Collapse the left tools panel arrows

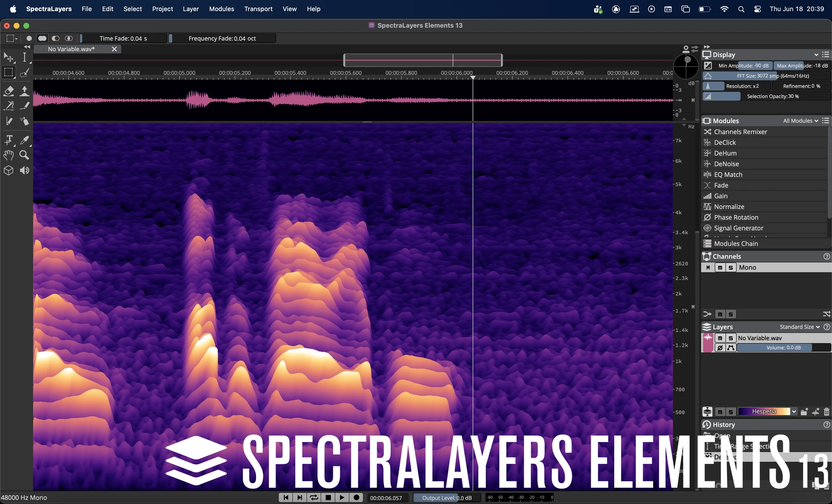(27, 47)
